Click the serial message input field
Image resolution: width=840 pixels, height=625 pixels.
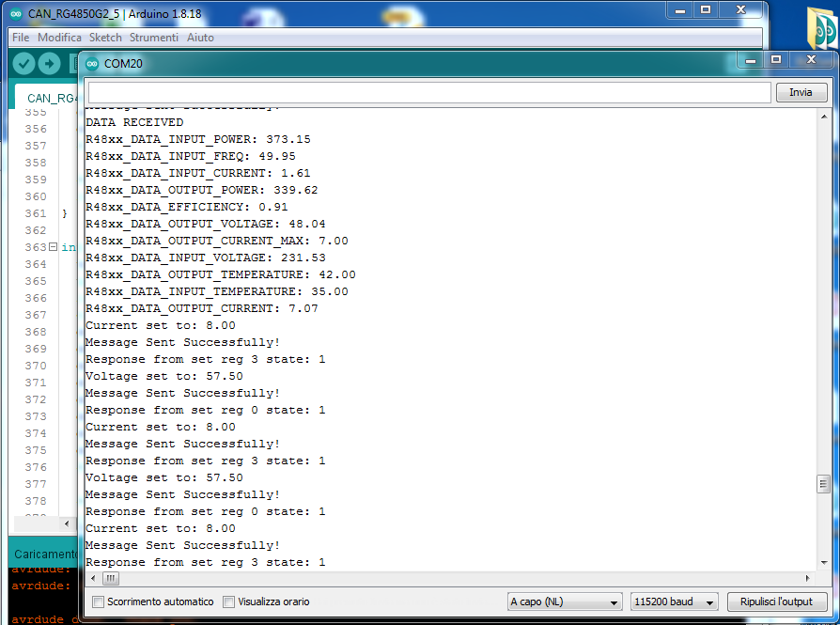[x=428, y=92]
